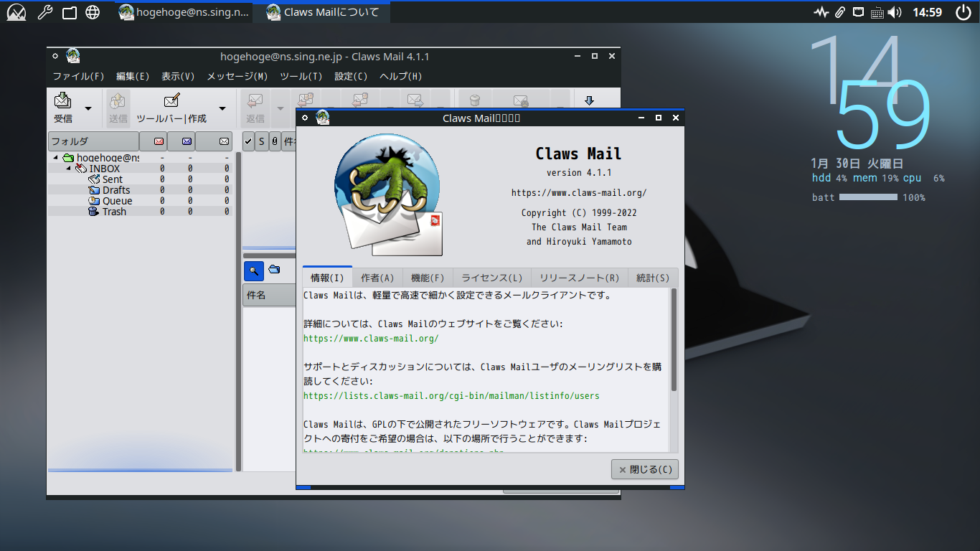980x551 pixels.
Task: Open the 編集(E) menu
Action: click(133, 76)
